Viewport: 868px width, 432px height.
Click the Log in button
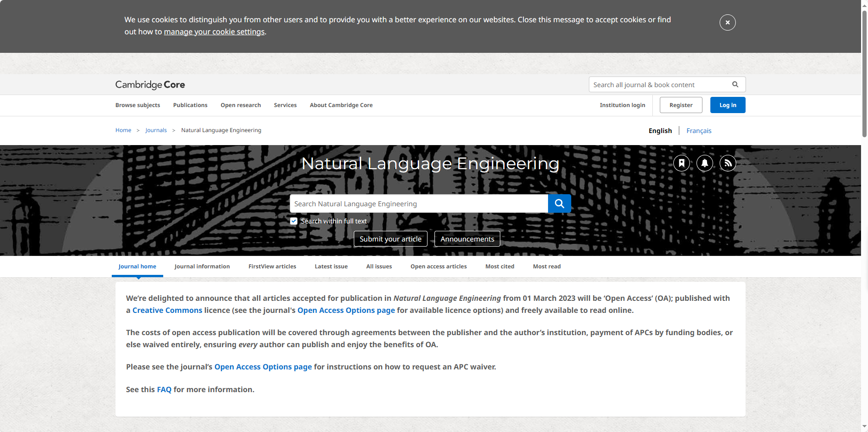(x=728, y=105)
